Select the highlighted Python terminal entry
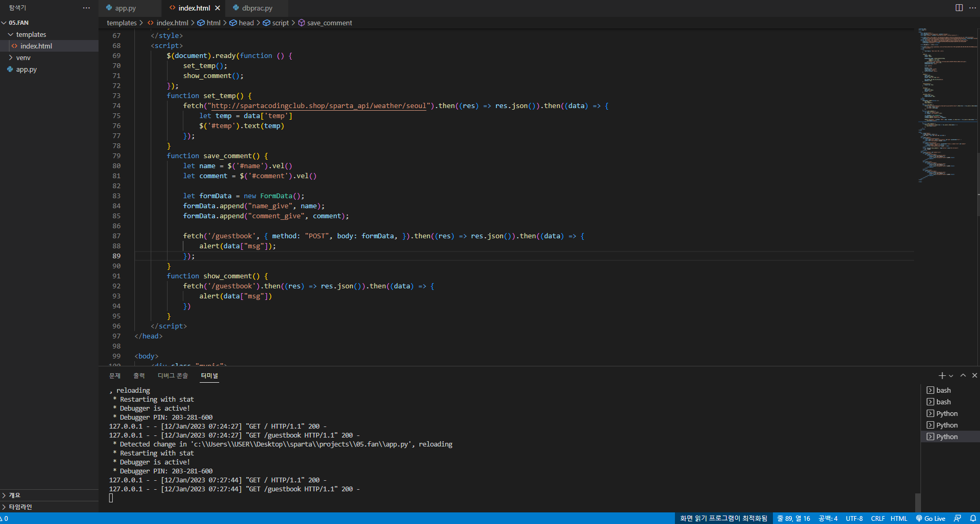 (950, 436)
